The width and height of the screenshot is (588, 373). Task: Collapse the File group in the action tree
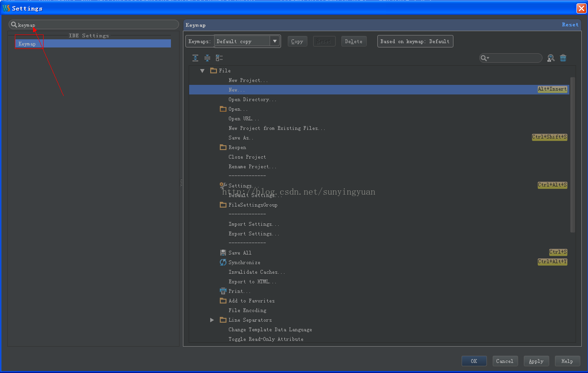click(202, 70)
